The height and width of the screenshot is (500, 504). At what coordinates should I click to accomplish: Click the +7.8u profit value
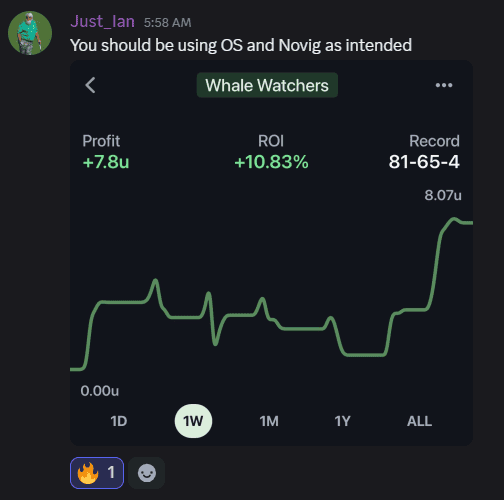(106, 162)
